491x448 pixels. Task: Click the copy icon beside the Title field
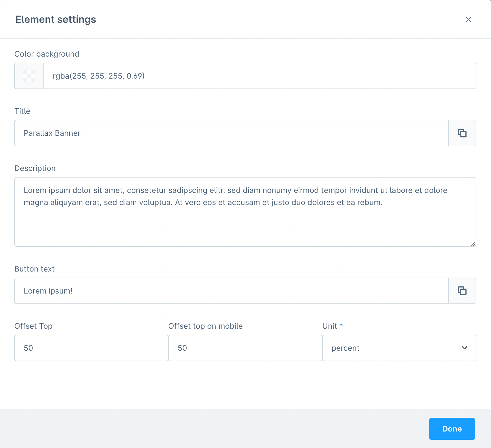coord(462,133)
